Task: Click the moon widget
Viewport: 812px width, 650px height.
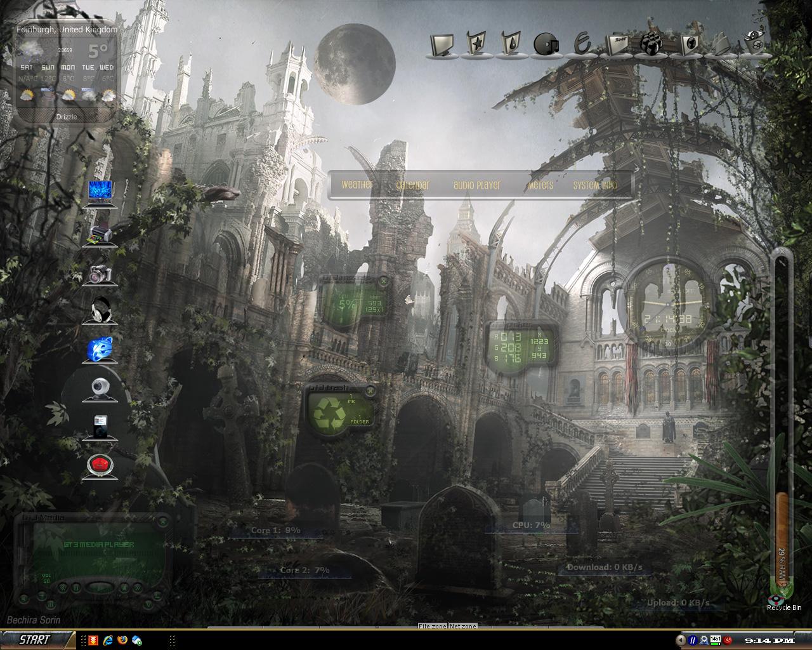Action: click(x=355, y=64)
